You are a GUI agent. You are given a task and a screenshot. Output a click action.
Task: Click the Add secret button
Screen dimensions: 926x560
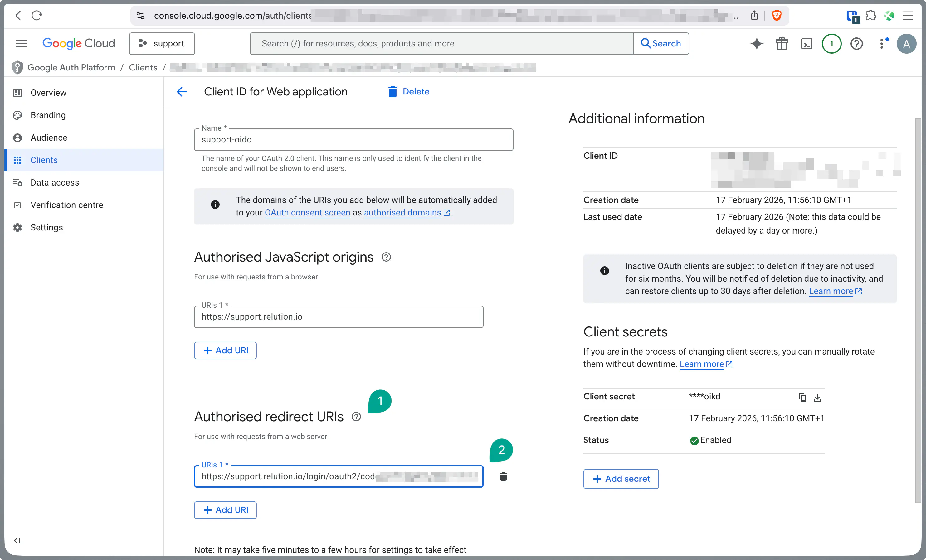pos(621,479)
